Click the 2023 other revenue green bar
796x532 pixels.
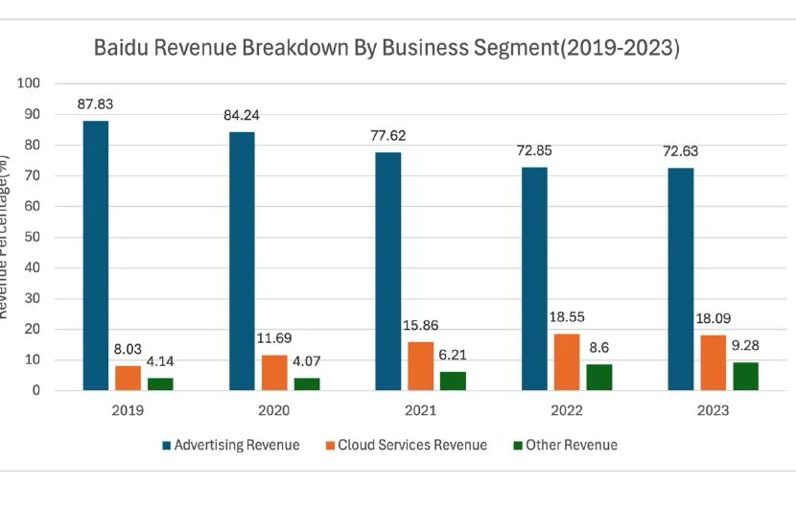(x=746, y=376)
